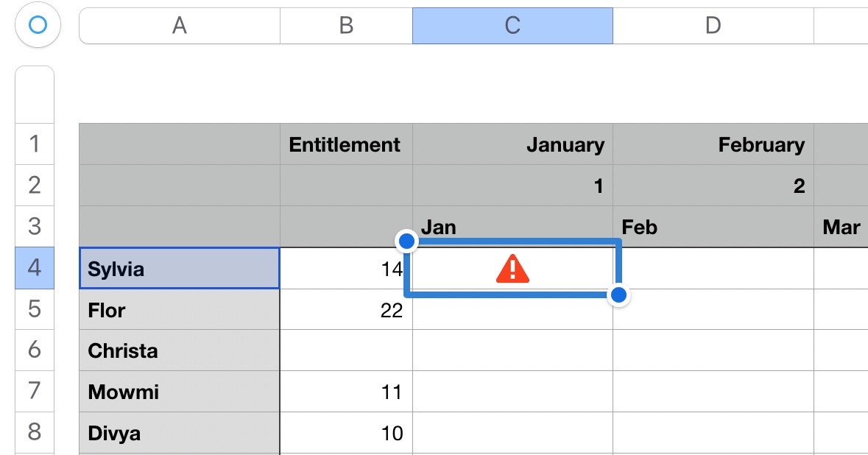
Task: Click the red warning triangle in cell C4
Action: pos(512,269)
